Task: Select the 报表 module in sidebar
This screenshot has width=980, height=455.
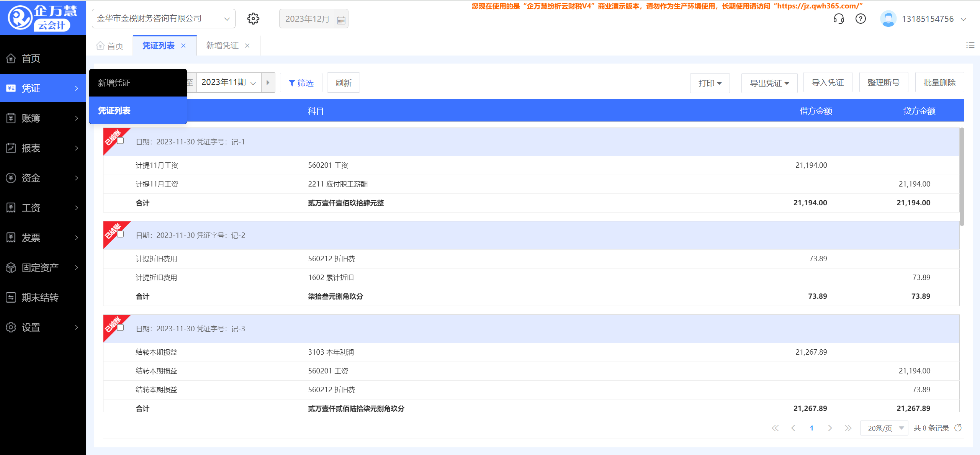Action: (31, 148)
